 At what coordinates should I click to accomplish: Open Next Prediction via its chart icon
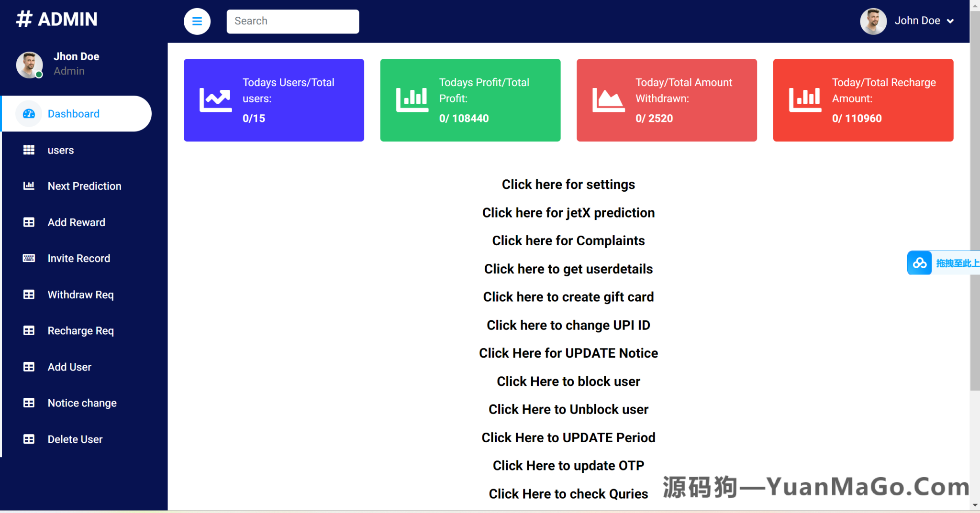point(29,186)
